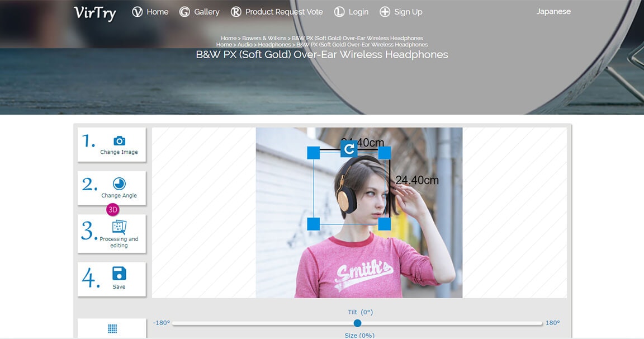Click the Change Image label text

point(119,152)
